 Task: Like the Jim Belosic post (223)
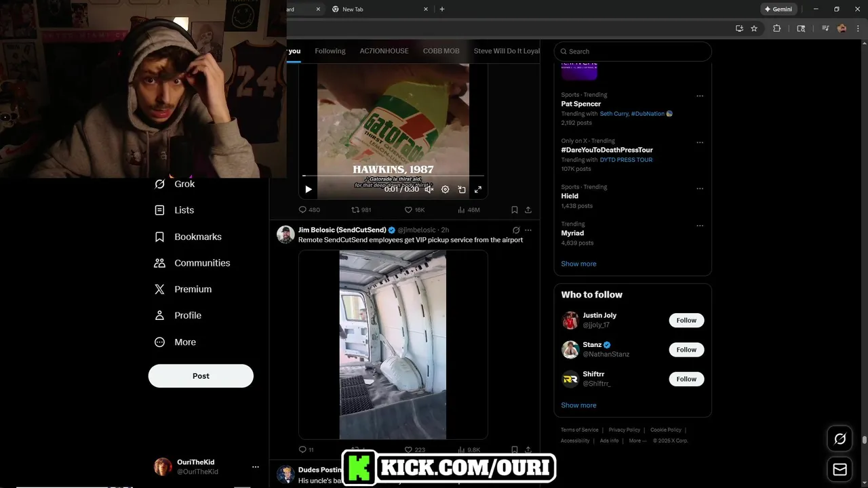(x=414, y=449)
